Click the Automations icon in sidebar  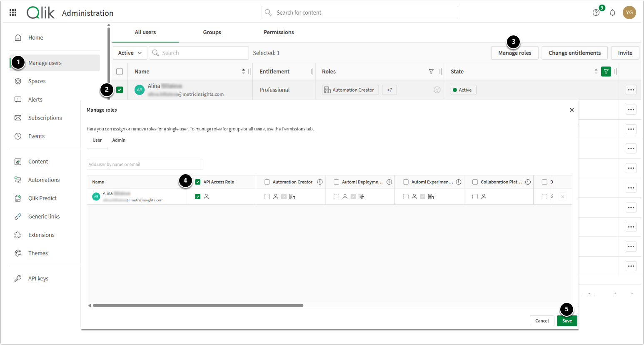coord(18,180)
